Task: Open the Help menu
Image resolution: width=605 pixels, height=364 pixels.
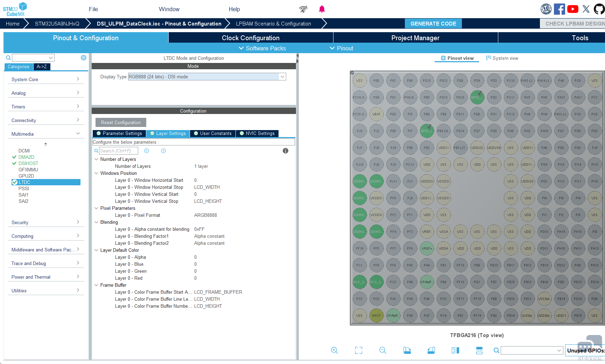Action: pos(234,9)
